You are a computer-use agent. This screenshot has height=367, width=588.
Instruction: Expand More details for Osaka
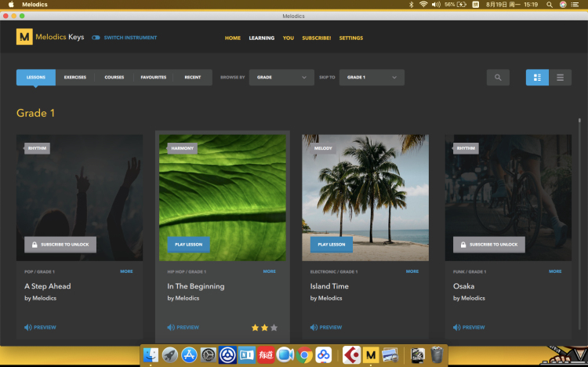tap(555, 271)
